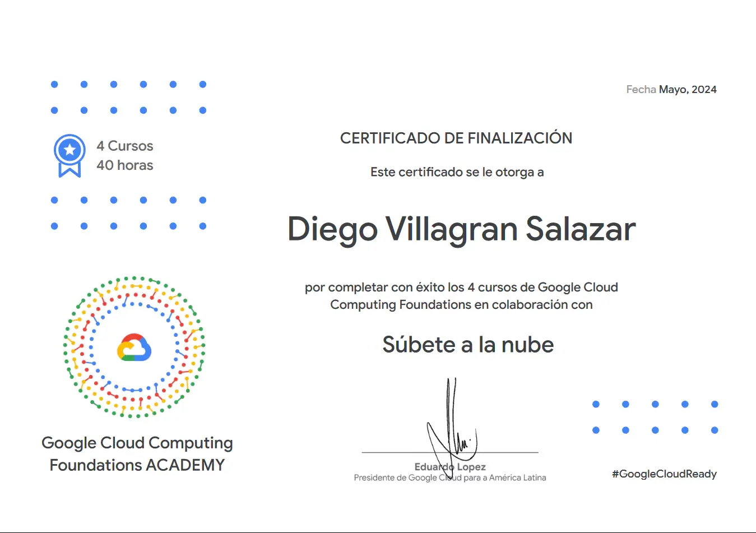Click the 'Google Cloud Computing' title under the logo
Screen dimensions: 756x533
coord(137,443)
